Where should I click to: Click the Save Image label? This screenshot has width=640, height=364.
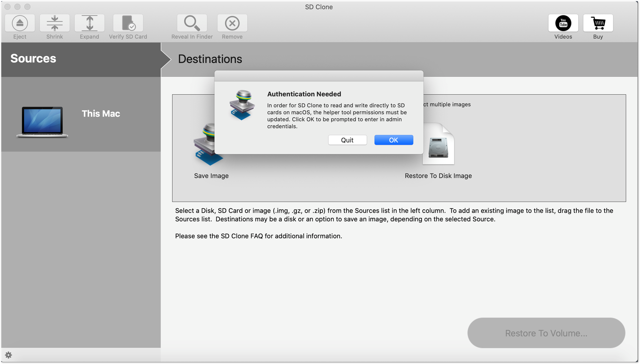click(211, 176)
